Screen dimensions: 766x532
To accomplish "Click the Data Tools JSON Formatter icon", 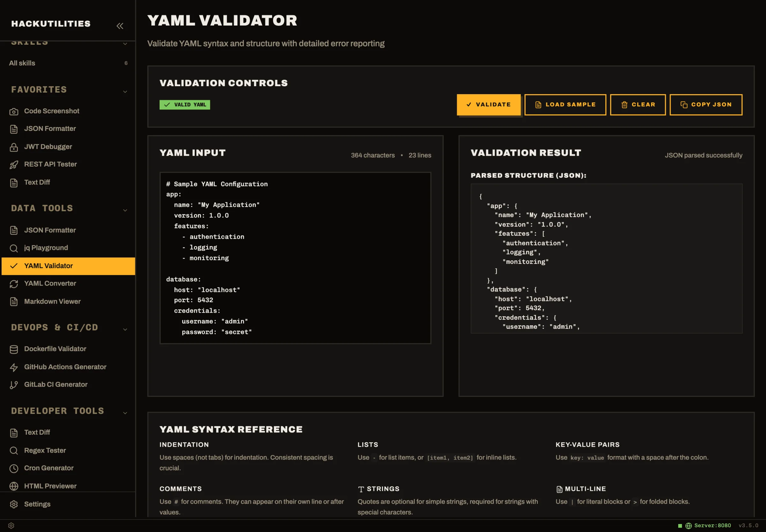I will pos(14,230).
